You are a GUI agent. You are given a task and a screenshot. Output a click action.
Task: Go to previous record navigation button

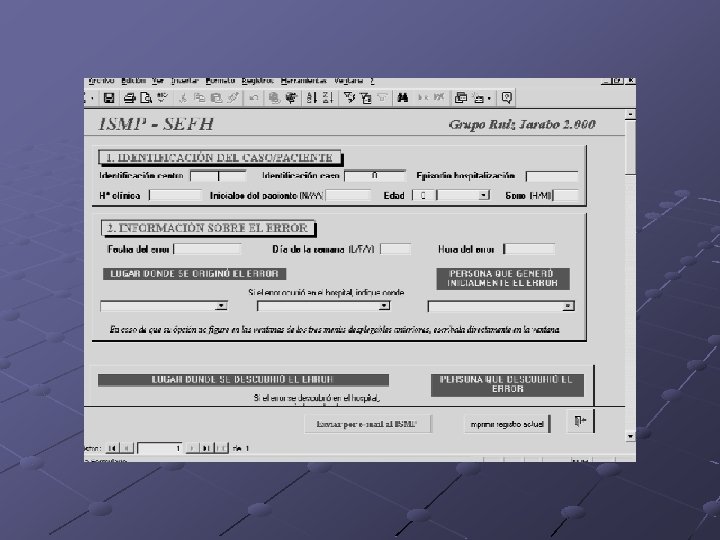127,448
